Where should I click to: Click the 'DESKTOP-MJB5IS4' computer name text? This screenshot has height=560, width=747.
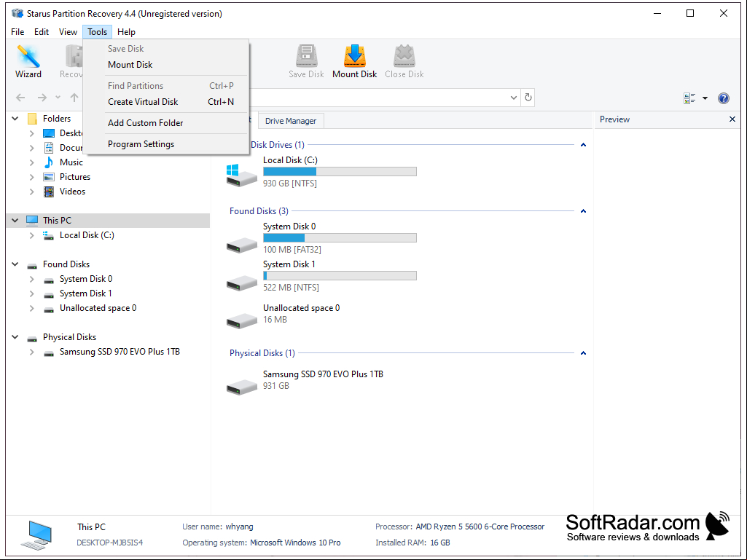(x=110, y=543)
